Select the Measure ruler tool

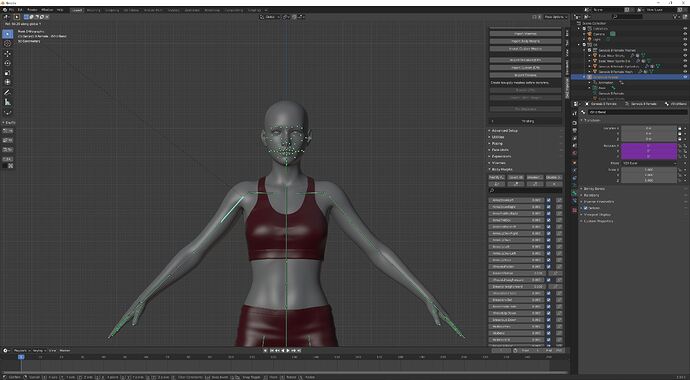(7, 102)
